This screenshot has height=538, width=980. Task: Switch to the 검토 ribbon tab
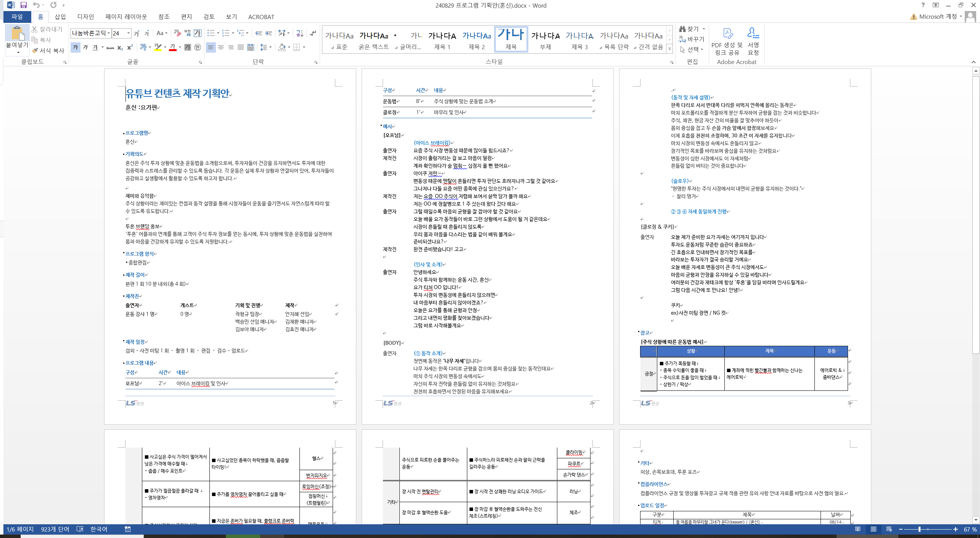[x=209, y=17]
